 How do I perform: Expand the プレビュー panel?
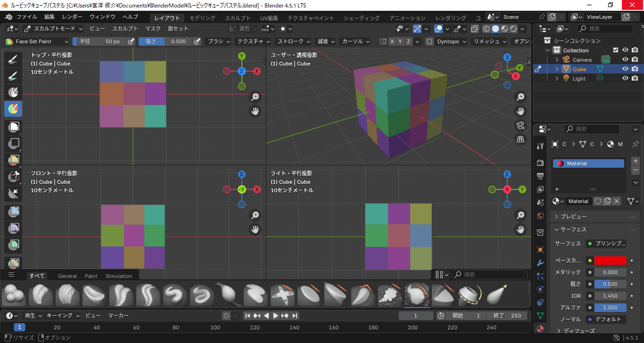tap(595, 217)
